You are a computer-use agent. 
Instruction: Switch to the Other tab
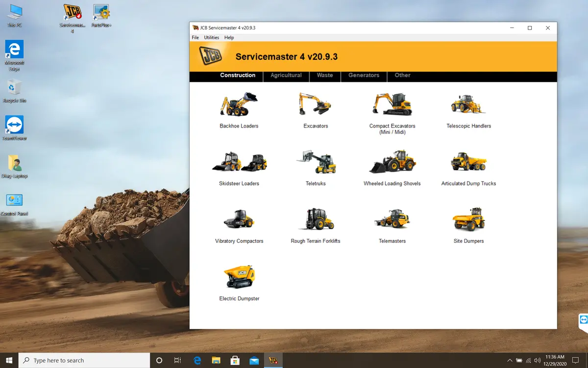click(402, 76)
